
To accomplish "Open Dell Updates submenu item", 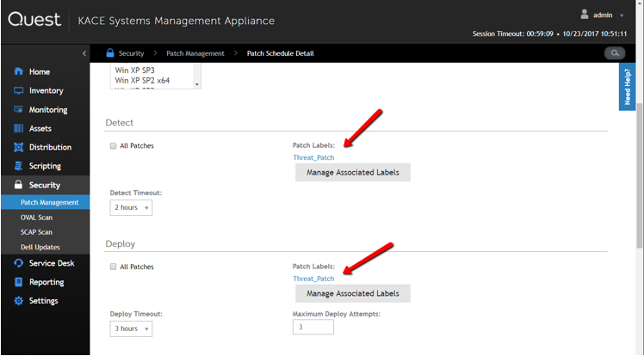I will click(40, 247).
